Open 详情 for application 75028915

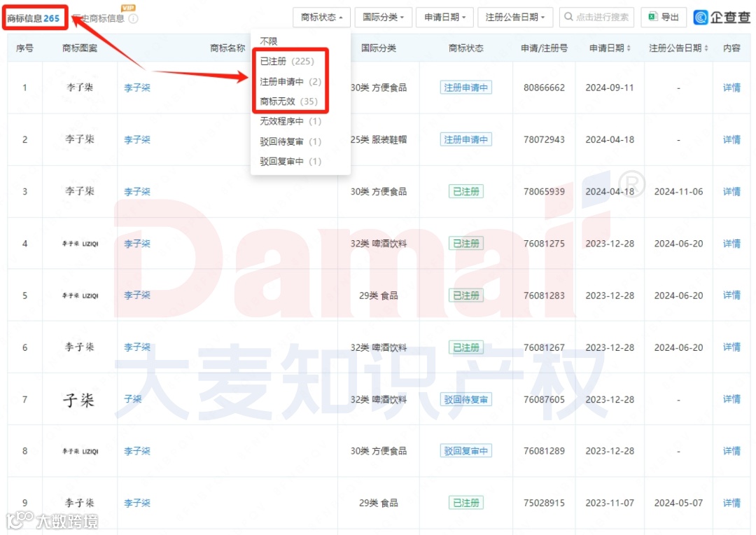coord(731,503)
